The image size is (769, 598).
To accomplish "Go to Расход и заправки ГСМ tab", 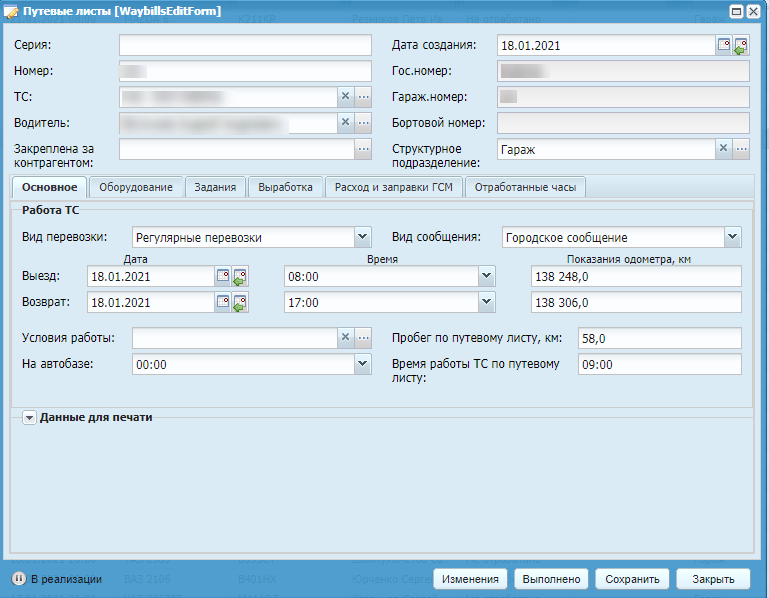I will [x=394, y=187].
